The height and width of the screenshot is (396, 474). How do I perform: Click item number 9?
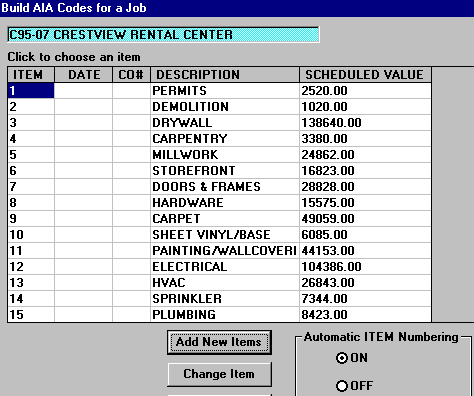[x=31, y=219]
